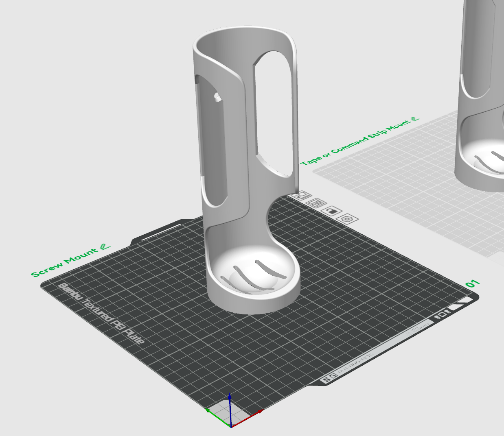This screenshot has height=436, width=504.
Task: Click the Tape or Command Strip Mount label
Action: pos(355,143)
